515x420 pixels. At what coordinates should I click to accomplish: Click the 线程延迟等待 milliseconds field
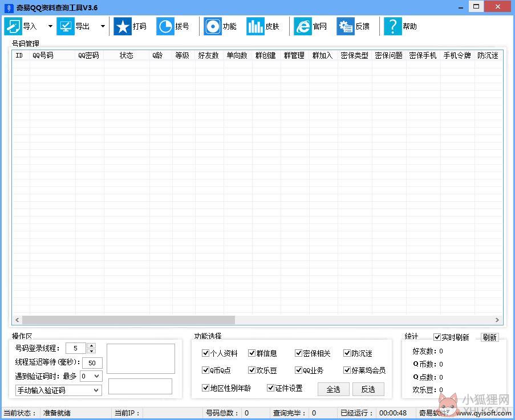(92, 363)
